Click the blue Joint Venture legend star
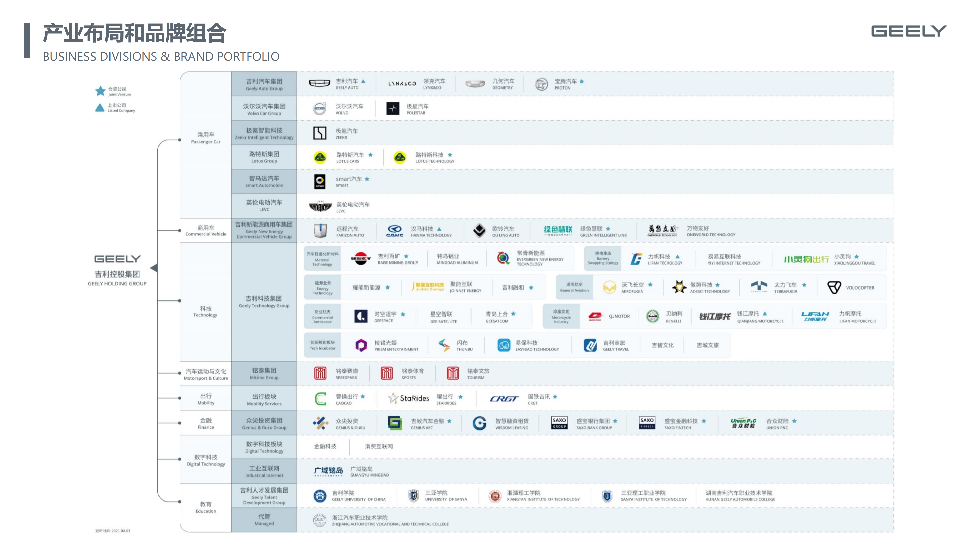The image size is (980, 551). 101,91
